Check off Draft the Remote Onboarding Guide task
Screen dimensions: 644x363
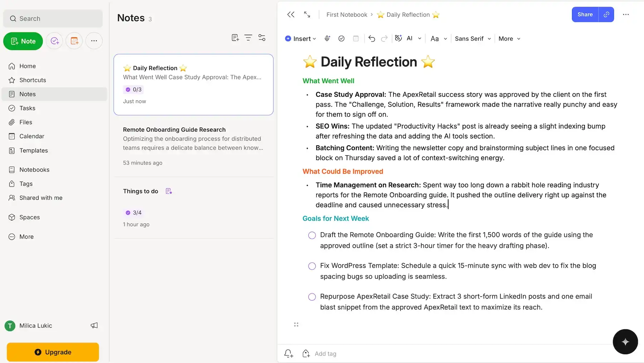[x=312, y=235]
